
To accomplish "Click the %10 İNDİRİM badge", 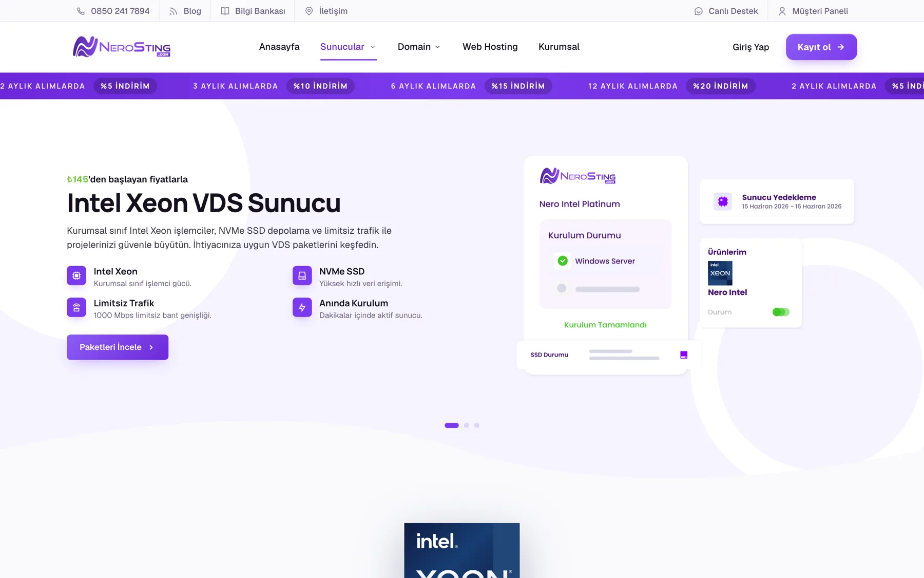I will (320, 86).
